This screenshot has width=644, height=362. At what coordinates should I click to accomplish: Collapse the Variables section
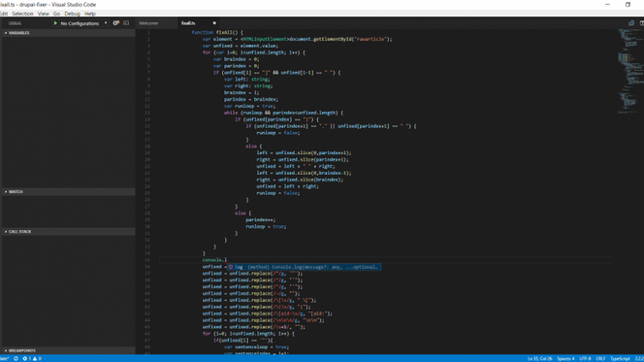[68, 33]
